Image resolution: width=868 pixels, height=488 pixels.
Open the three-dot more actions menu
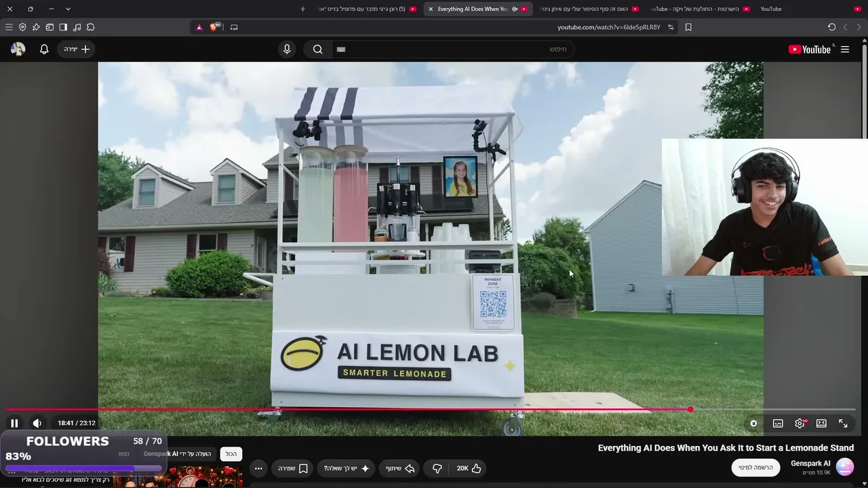[258, 468]
